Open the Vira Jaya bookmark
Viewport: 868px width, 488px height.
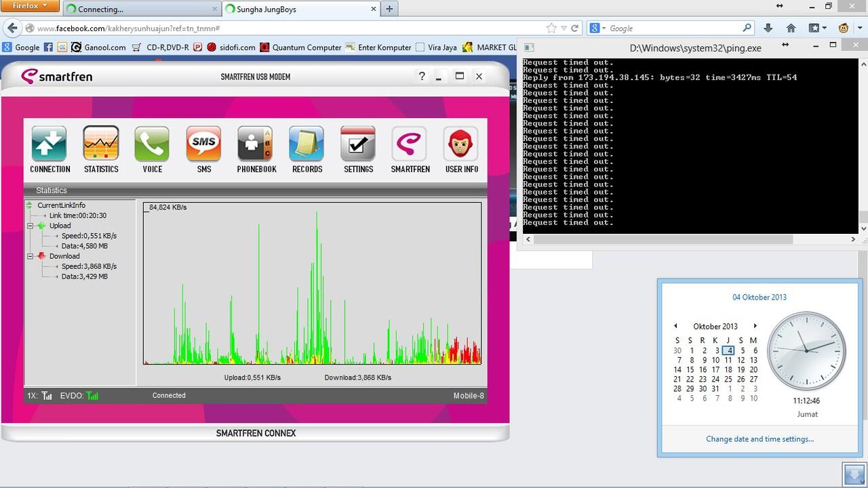coord(436,47)
